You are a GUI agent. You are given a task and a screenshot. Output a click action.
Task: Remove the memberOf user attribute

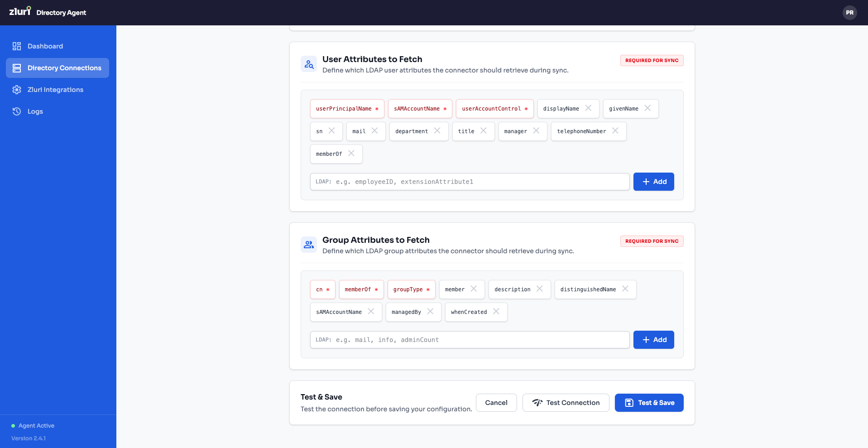(x=351, y=154)
